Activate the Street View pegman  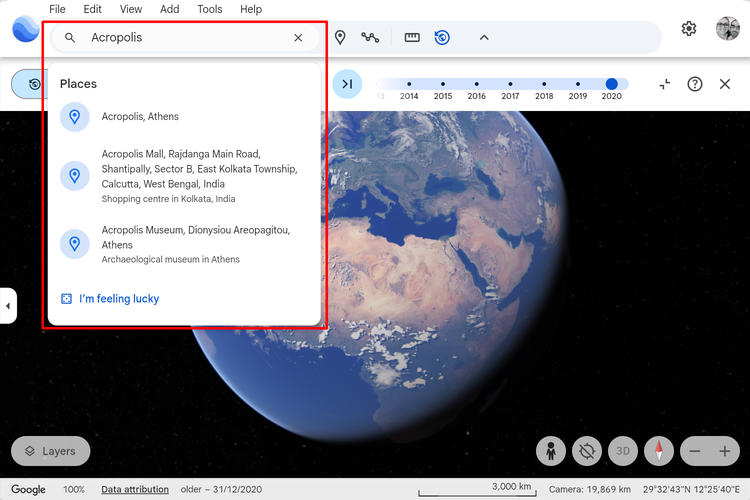pyautogui.click(x=551, y=451)
